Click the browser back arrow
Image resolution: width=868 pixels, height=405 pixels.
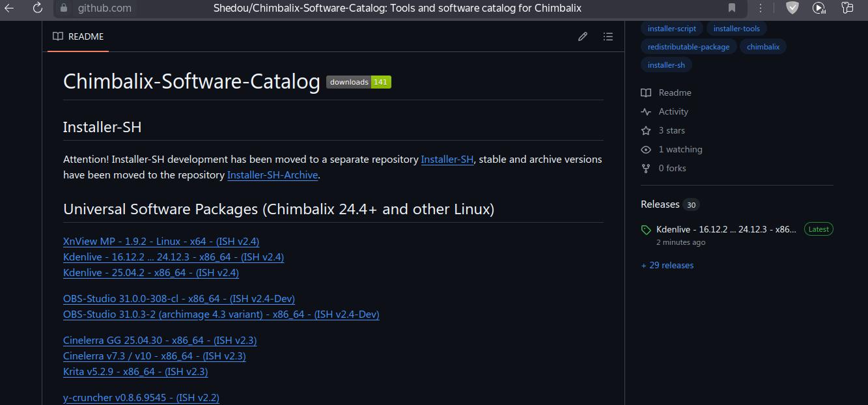click(10, 8)
